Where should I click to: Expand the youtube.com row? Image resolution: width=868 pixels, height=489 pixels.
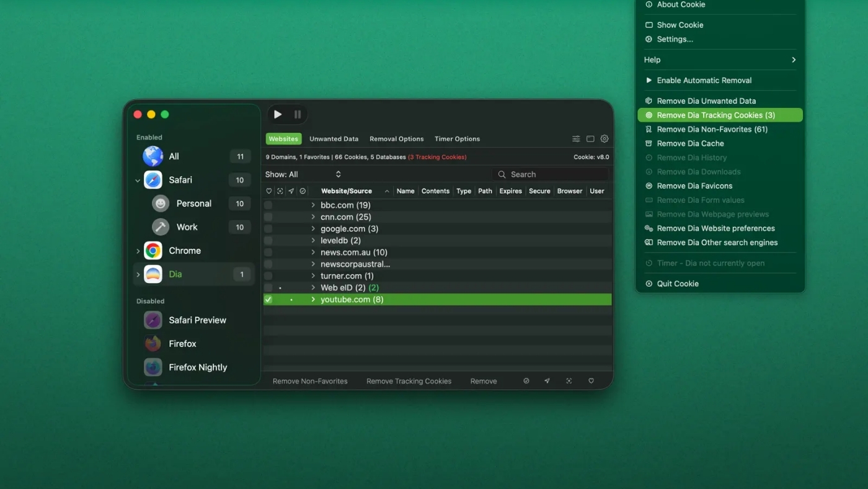tap(313, 300)
